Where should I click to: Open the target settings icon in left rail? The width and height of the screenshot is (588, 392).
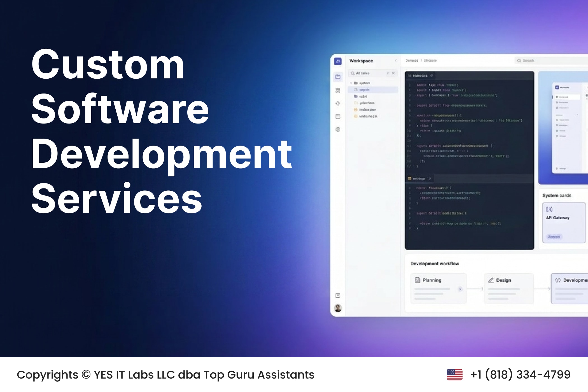[x=338, y=130]
